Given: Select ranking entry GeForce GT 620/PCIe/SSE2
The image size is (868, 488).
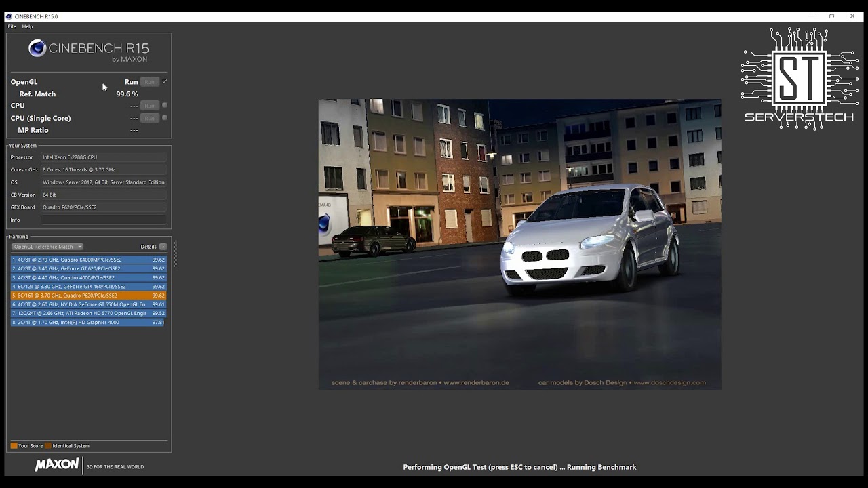Looking at the screenshot, I should [x=88, y=268].
